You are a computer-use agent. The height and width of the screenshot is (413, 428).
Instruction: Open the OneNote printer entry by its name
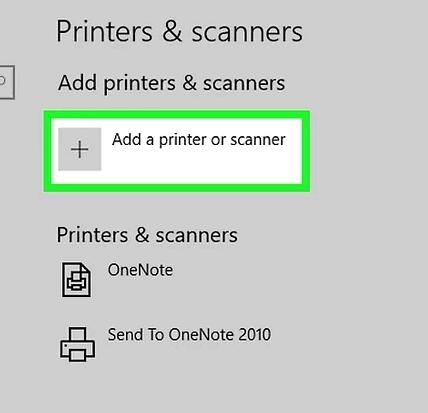tap(140, 270)
